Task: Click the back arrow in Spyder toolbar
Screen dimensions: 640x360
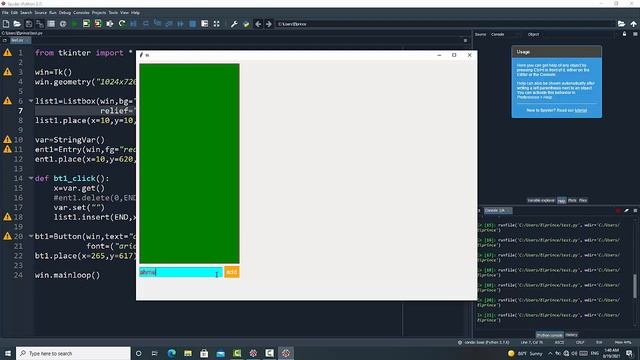Action: point(258,24)
